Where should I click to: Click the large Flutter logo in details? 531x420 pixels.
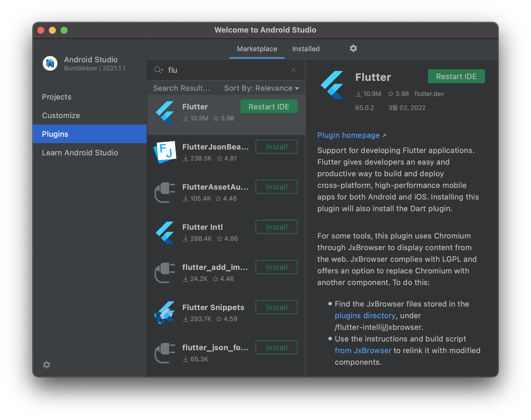coord(332,85)
